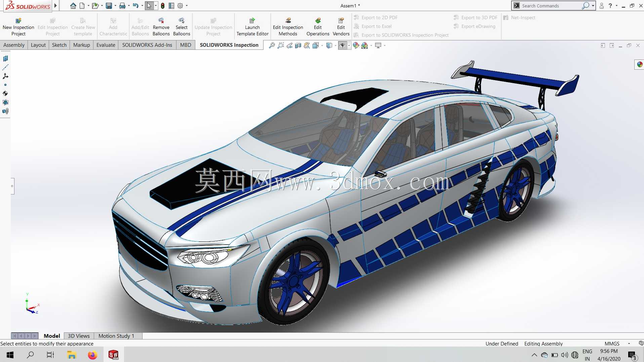Switch to the MBD tab
The height and width of the screenshot is (362, 644).
186,45
